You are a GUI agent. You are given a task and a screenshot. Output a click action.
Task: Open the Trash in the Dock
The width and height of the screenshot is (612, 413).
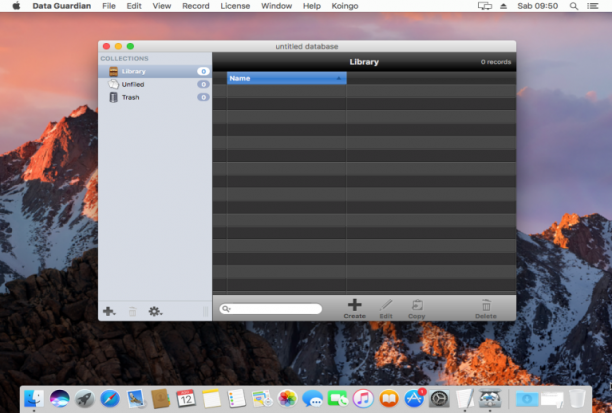coord(577,399)
